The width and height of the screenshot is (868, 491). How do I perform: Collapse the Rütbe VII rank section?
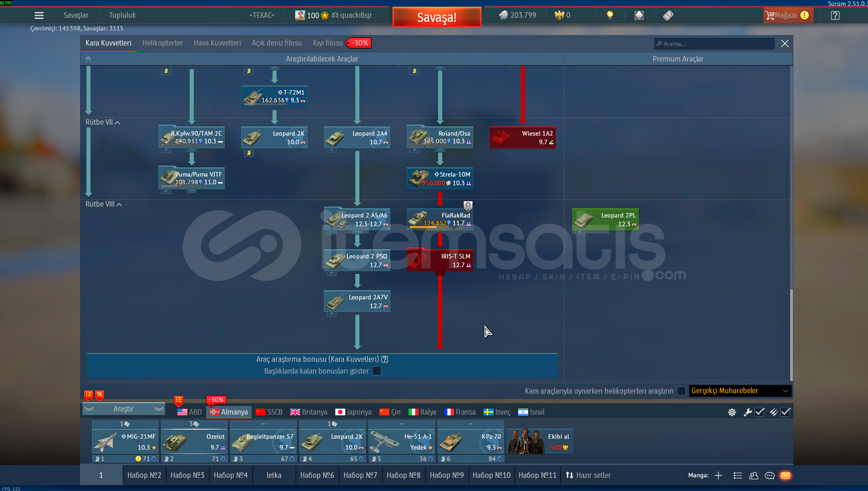pyautogui.click(x=103, y=122)
